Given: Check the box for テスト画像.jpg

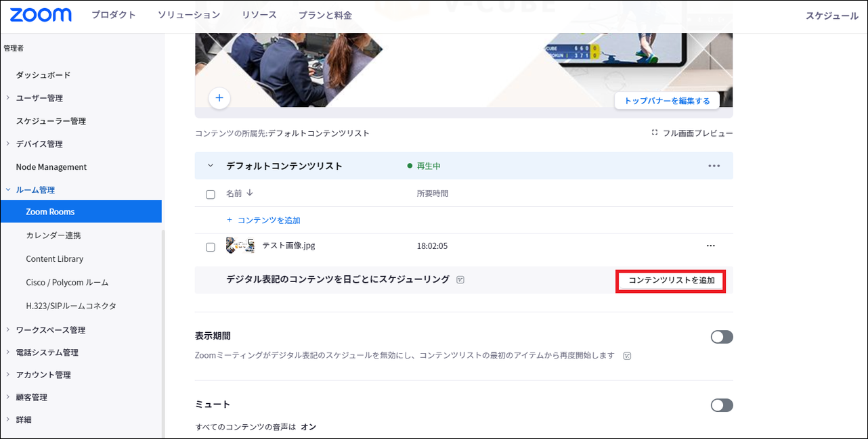Looking at the screenshot, I should pos(211,247).
